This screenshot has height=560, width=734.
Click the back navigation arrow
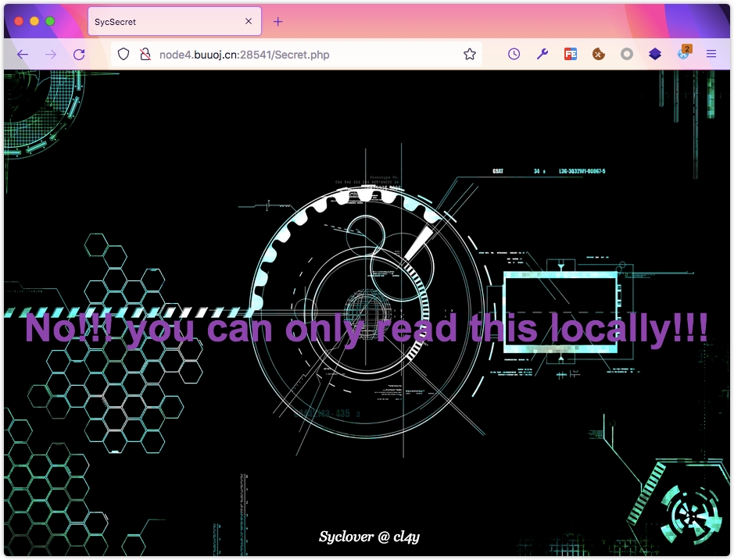click(x=23, y=54)
